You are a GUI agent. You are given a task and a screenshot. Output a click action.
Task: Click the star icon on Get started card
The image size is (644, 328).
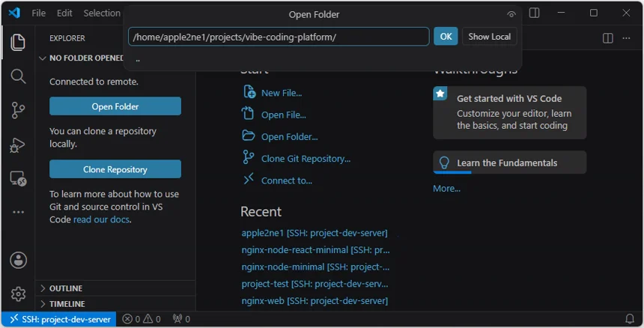pyautogui.click(x=440, y=94)
